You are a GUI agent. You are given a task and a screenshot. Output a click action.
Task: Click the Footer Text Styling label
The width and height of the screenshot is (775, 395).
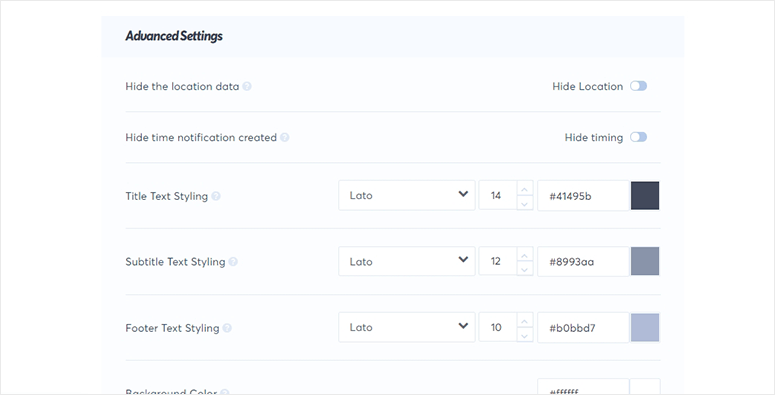click(x=172, y=328)
